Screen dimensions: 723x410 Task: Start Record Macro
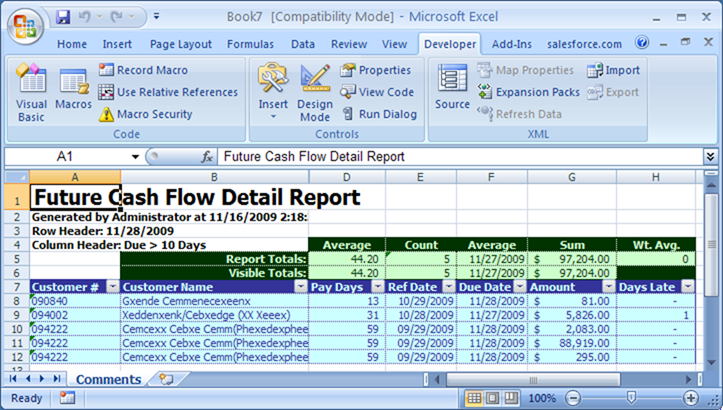click(x=143, y=70)
